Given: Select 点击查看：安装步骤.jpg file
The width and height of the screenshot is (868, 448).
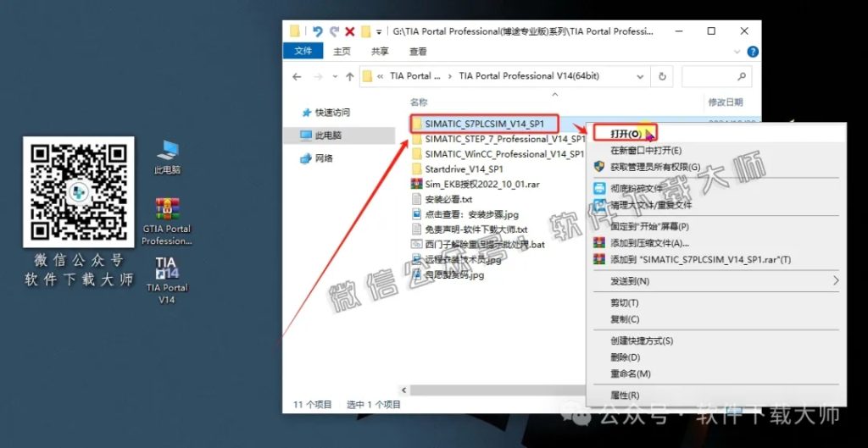Looking at the screenshot, I should tap(465, 214).
